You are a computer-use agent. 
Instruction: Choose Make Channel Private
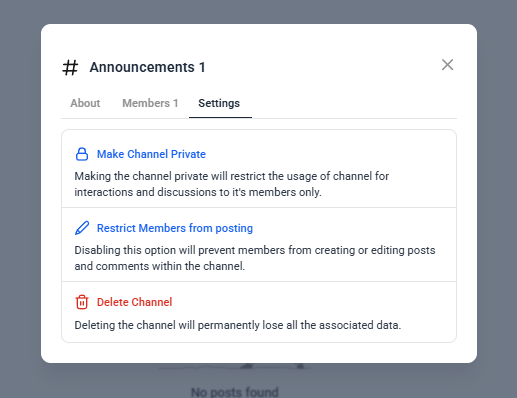click(151, 154)
